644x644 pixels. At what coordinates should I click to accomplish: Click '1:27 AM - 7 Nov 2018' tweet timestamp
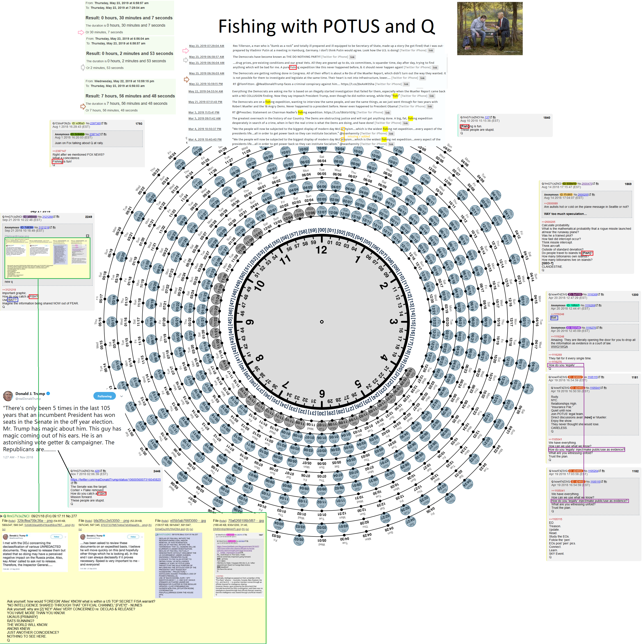[18, 457]
